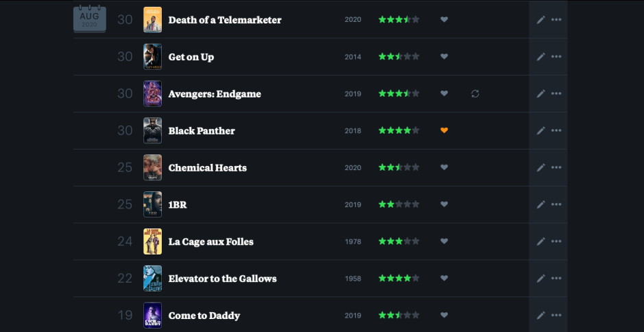
Task: Like Get on Up with heart
Action: tap(444, 57)
